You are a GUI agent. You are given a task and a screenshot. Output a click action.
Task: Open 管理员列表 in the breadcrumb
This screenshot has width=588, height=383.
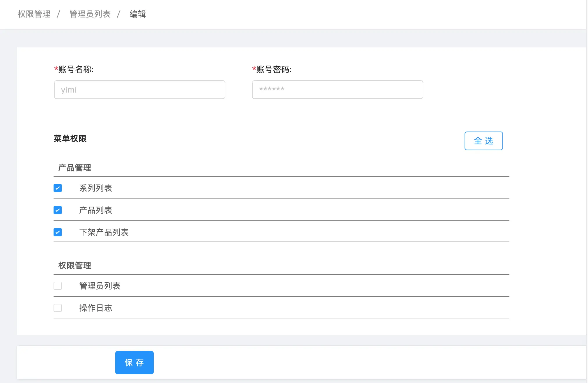tap(90, 14)
